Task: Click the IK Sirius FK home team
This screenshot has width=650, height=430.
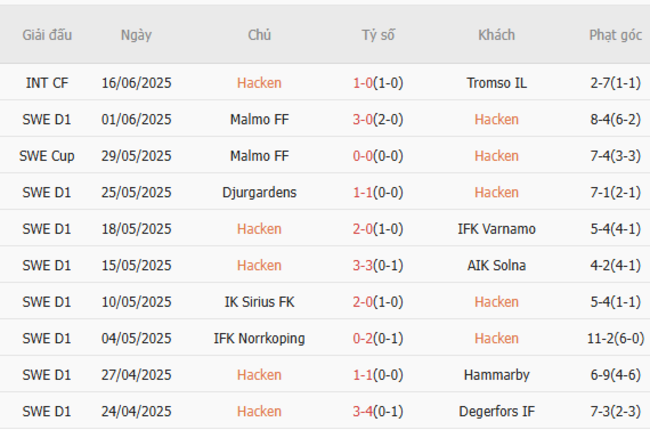Action: tap(259, 302)
